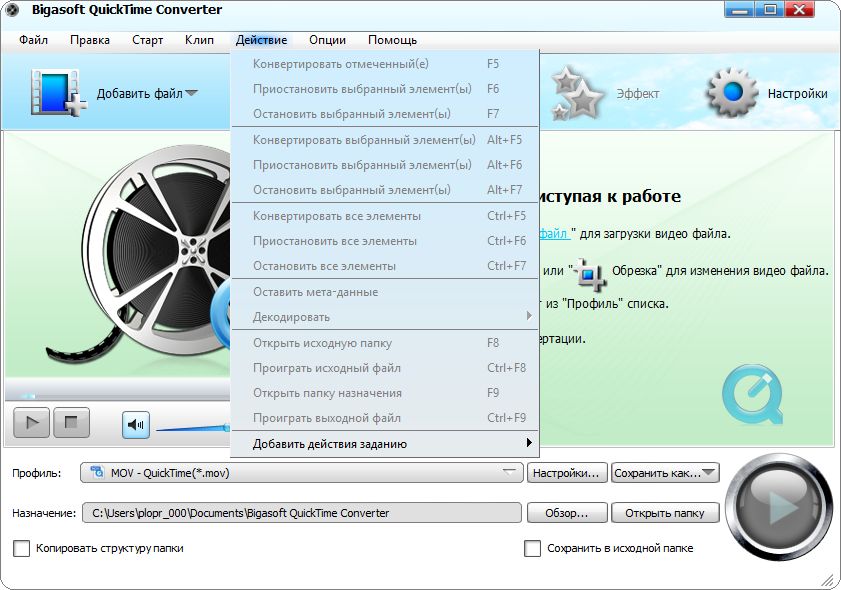
Task: Choose 'Остановить выбранный элемент(ы)' F7 entry
Action: point(385,114)
